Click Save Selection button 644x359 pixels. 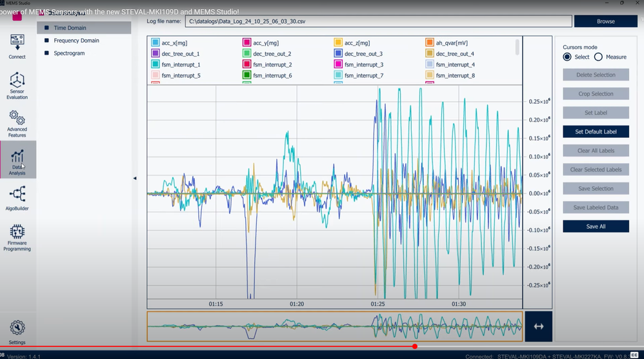coord(596,188)
